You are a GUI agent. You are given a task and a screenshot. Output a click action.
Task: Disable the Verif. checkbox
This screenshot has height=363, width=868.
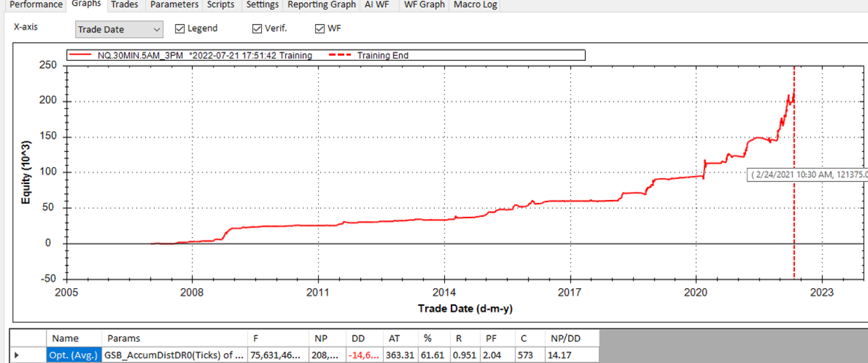click(x=257, y=29)
